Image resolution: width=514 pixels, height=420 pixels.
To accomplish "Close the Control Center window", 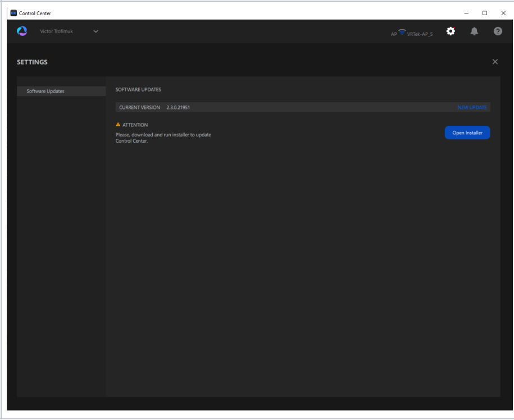I will (x=503, y=13).
